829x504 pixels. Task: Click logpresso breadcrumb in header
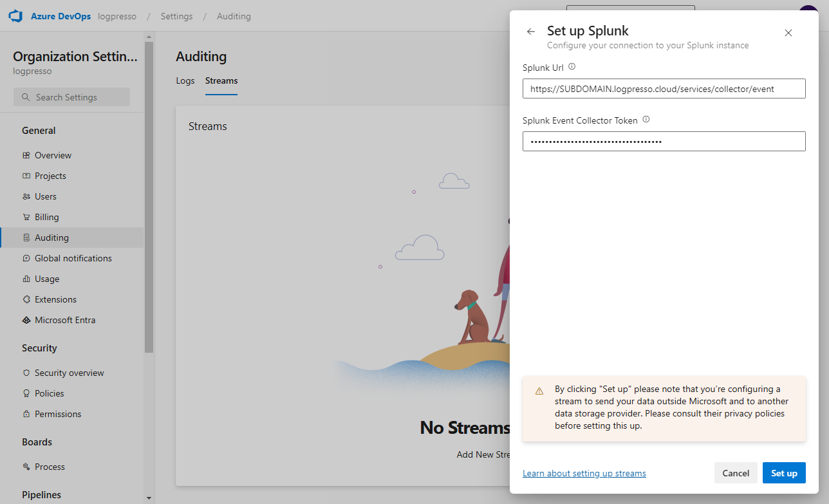[117, 16]
